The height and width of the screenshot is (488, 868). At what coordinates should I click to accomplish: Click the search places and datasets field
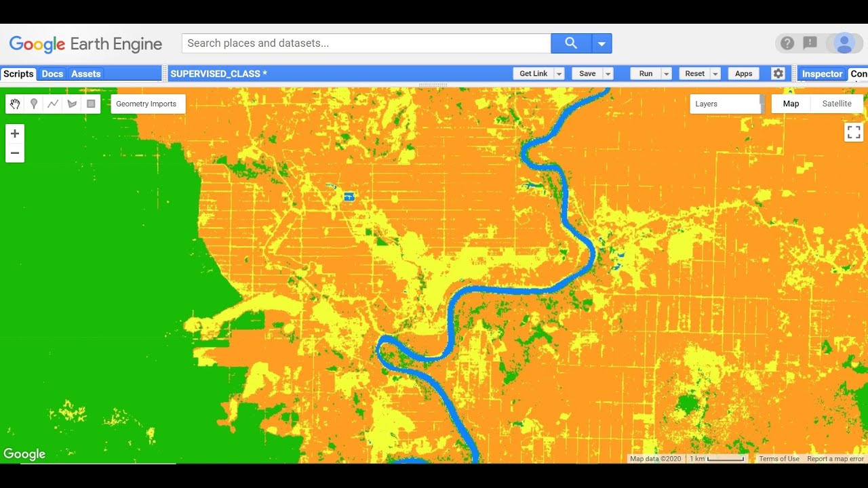click(x=366, y=43)
